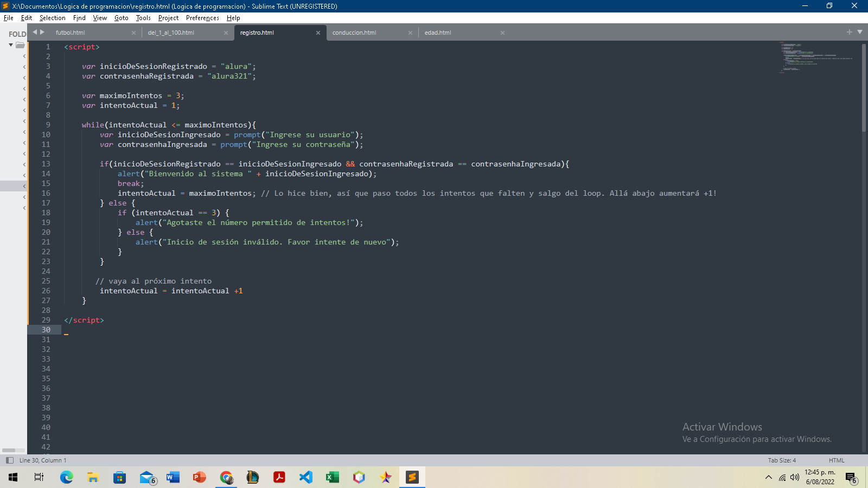Close the registro.html tab
The height and width of the screenshot is (488, 868).
(318, 33)
